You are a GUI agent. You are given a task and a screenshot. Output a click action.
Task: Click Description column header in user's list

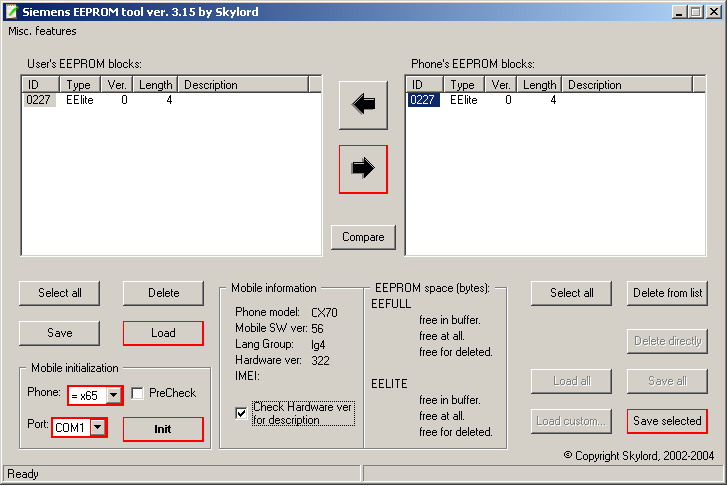coord(243,85)
